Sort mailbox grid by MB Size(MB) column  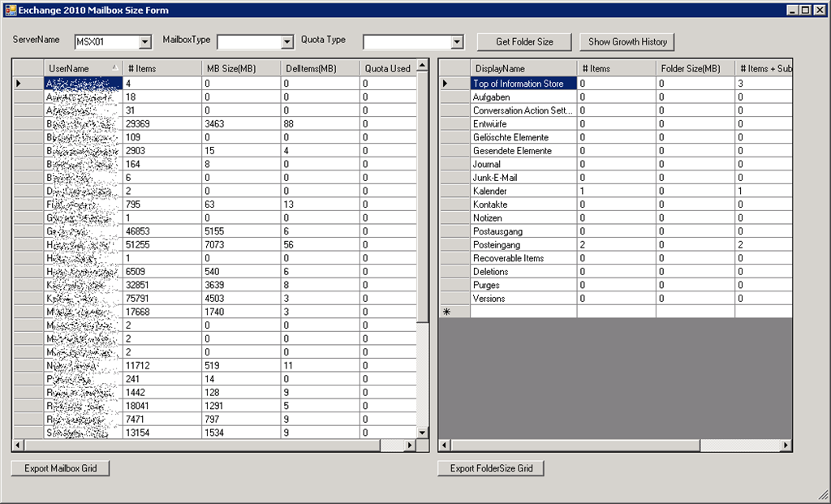point(241,68)
